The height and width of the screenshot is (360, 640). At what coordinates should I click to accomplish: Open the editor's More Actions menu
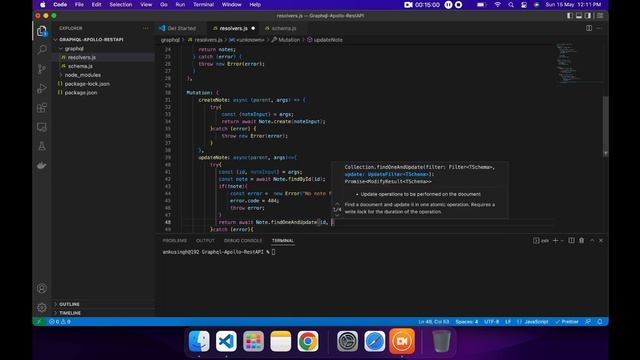(599, 28)
